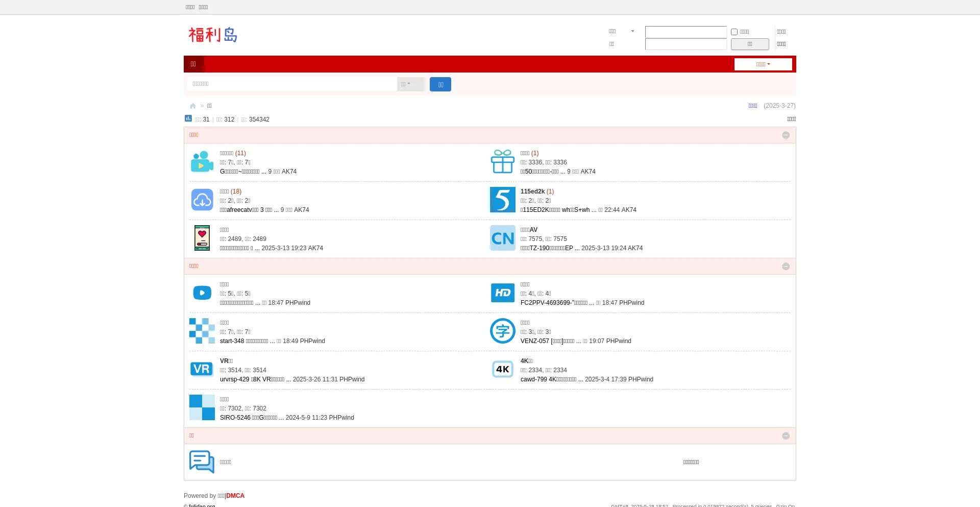Open the HD forum icon
Image resolution: width=980 pixels, height=507 pixels.
click(502, 293)
